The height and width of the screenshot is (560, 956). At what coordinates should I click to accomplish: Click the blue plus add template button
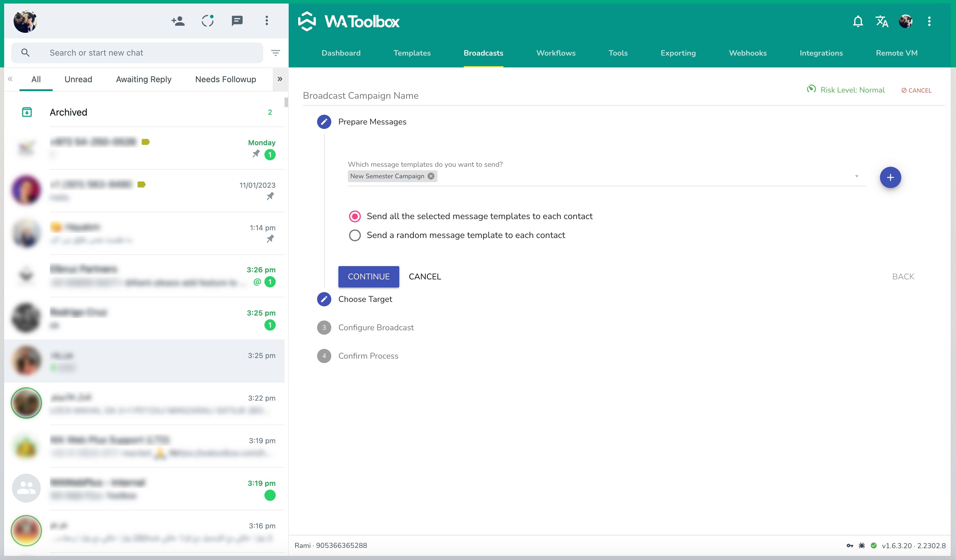coord(890,177)
